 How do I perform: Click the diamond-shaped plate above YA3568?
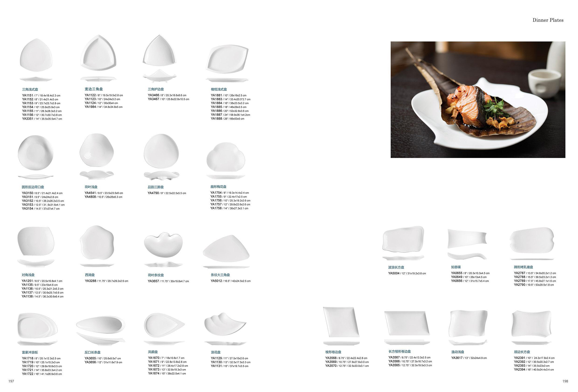point(341,322)
